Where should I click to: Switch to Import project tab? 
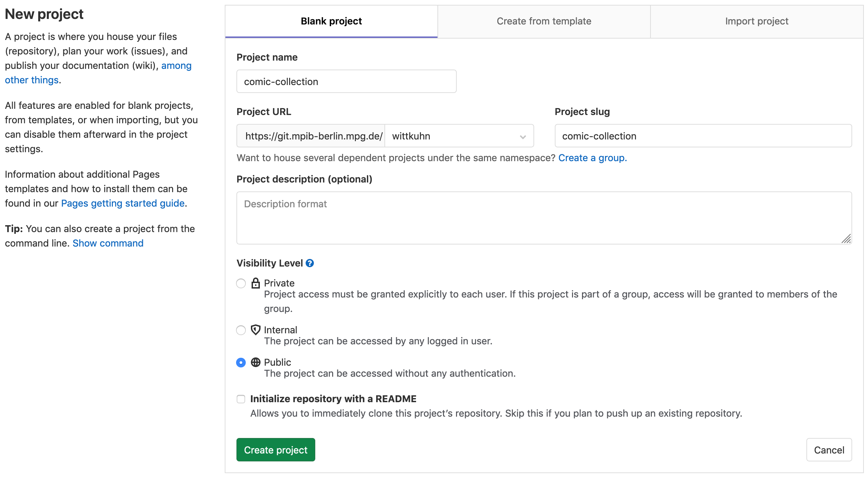(x=756, y=21)
